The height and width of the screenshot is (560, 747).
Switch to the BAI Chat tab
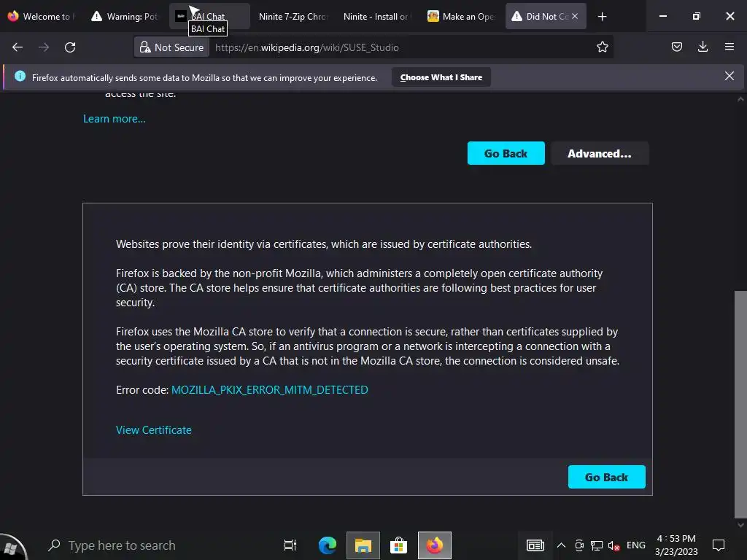click(209, 16)
